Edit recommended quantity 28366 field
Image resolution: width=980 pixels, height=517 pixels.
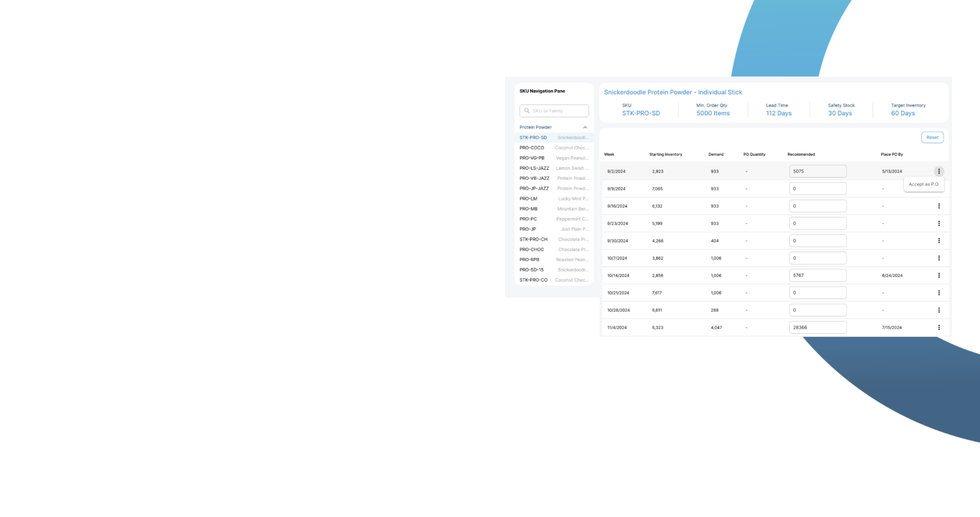(817, 327)
